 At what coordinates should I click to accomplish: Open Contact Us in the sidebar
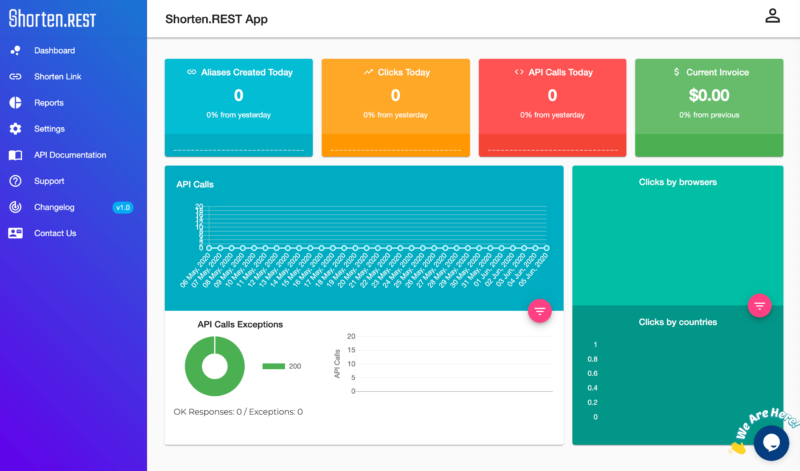tap(55, 233)
